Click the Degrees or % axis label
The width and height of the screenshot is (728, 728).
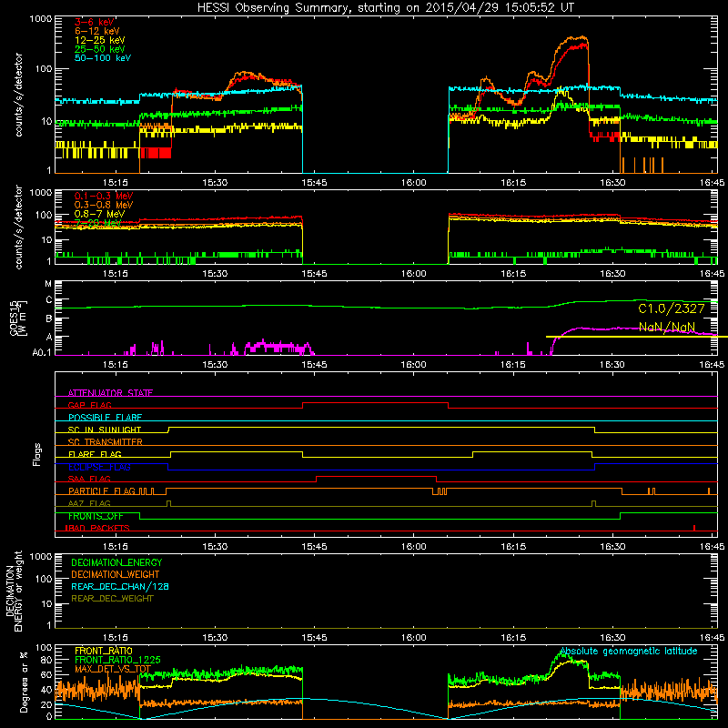(x=24, y=682)
